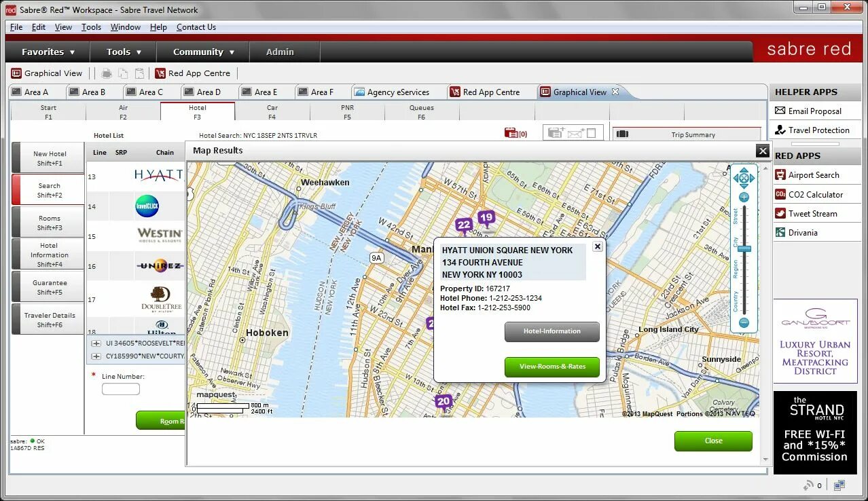Click The Strand Hotel NYC advertisement

click(815, 432)
